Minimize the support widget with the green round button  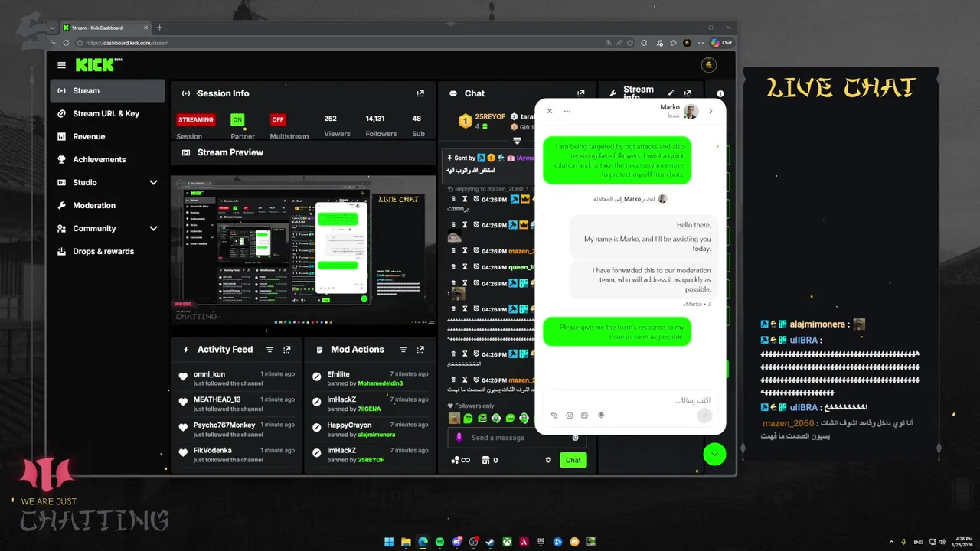coord(714,454)
